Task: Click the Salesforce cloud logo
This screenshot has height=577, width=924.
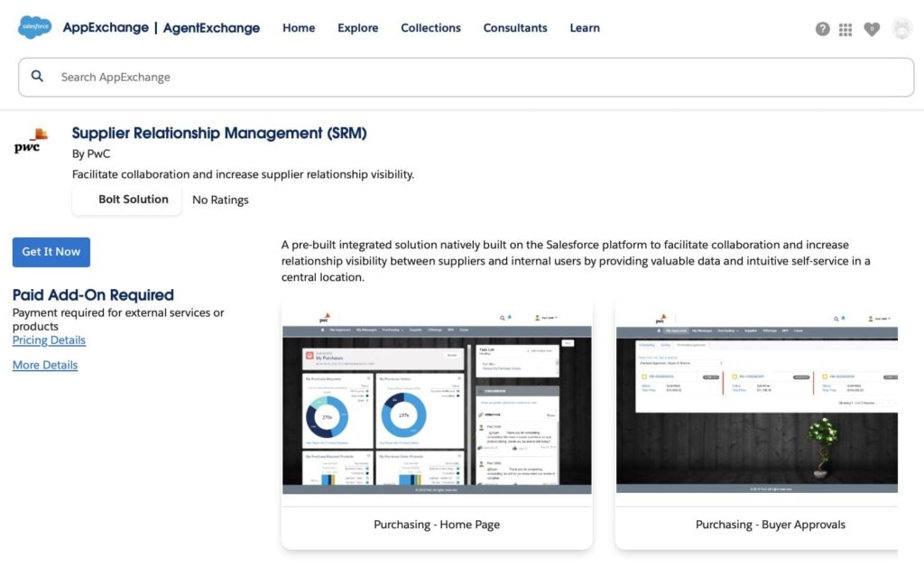Action: coord(33,27)
